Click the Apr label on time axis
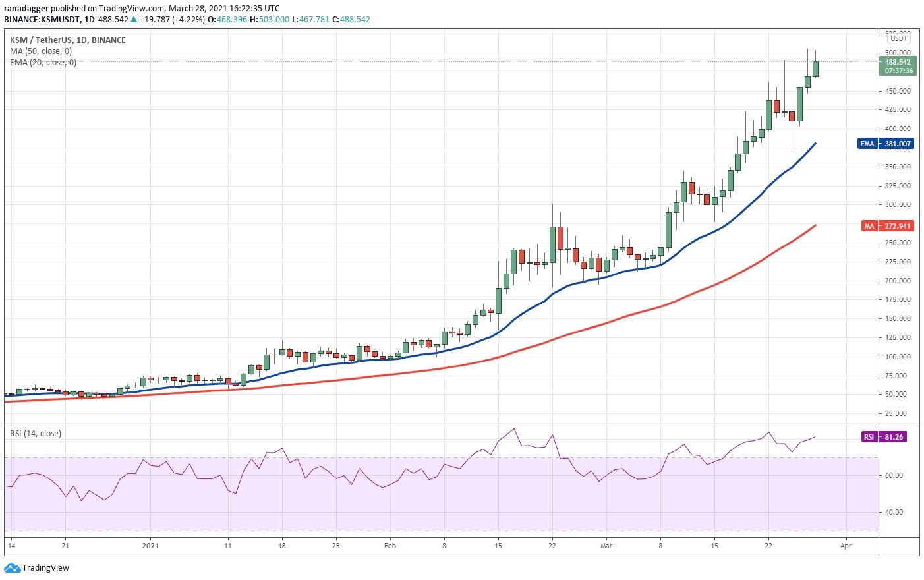The height and width of the screenshot is (580, 924). click(x=846, y=546)
